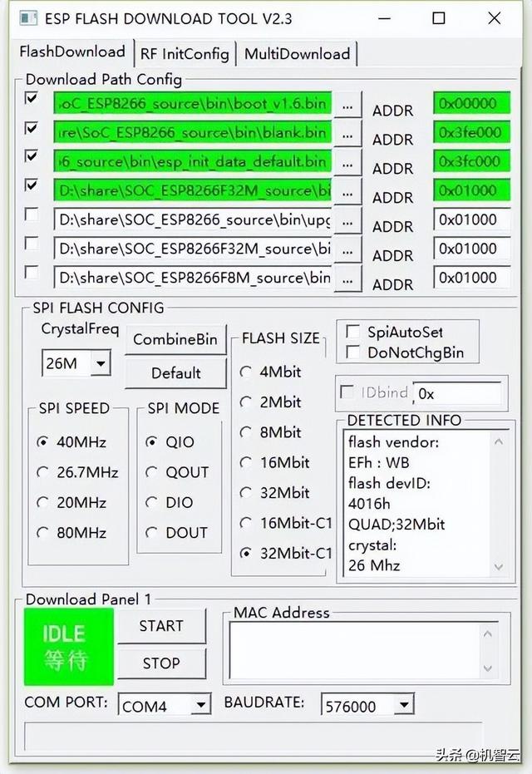532x774 pixels.
Task: Toggle the IDbind checkbox
Action: coord(347,392)
